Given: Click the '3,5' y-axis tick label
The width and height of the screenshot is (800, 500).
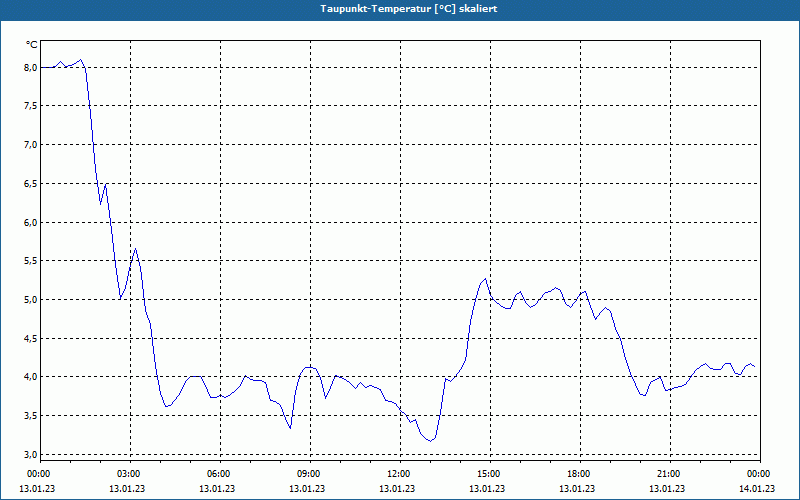Looking at the screenshot, I should point(31,416).
